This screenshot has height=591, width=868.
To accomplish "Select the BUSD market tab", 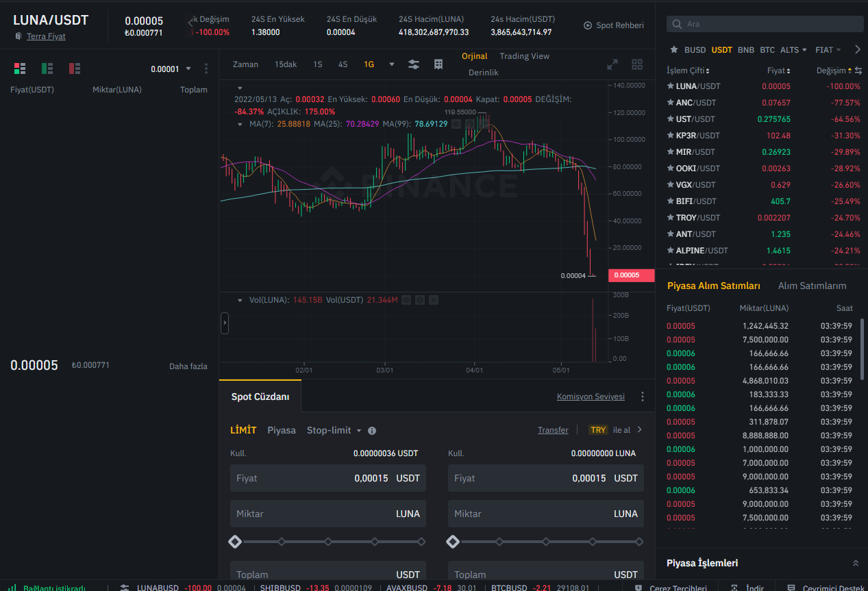I will click(695, 50).
